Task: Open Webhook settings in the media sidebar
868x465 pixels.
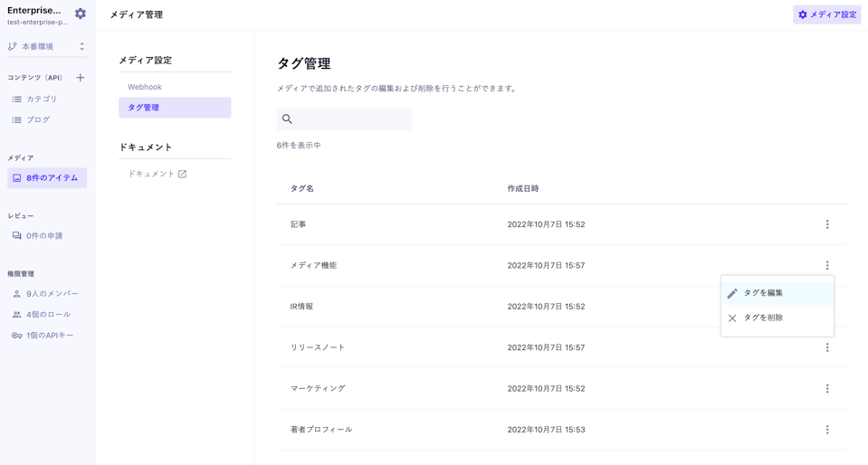Action: pyautogui.click(x=145, y=87)
